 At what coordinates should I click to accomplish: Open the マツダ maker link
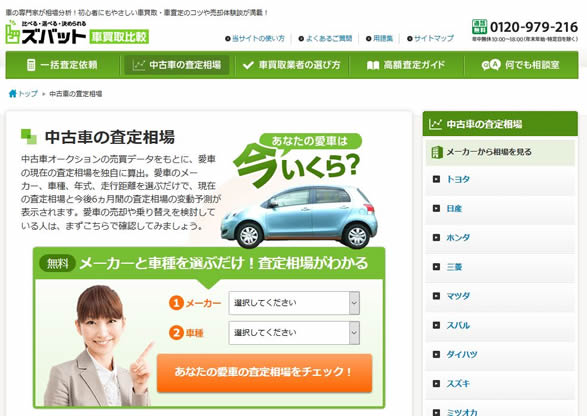click(458, 296)
